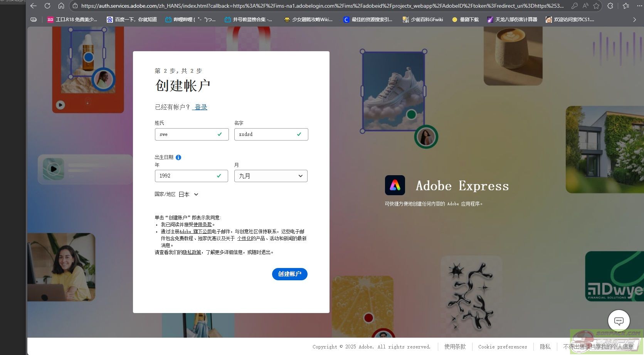Viewport: 644px width, 355px height.
Task: Open the 隐私政策 privacy policy link
Action: pos(192,252)
